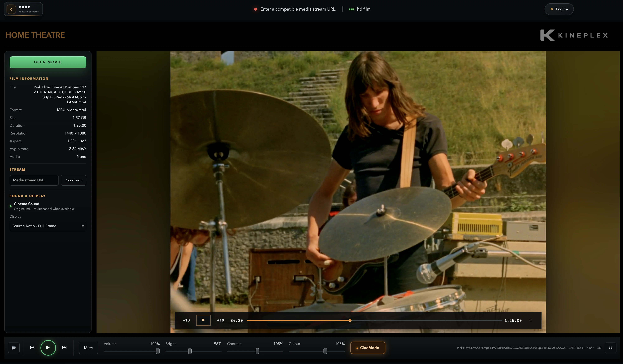Click the Resolution value '1440 × 1080'

click(75, 133)
